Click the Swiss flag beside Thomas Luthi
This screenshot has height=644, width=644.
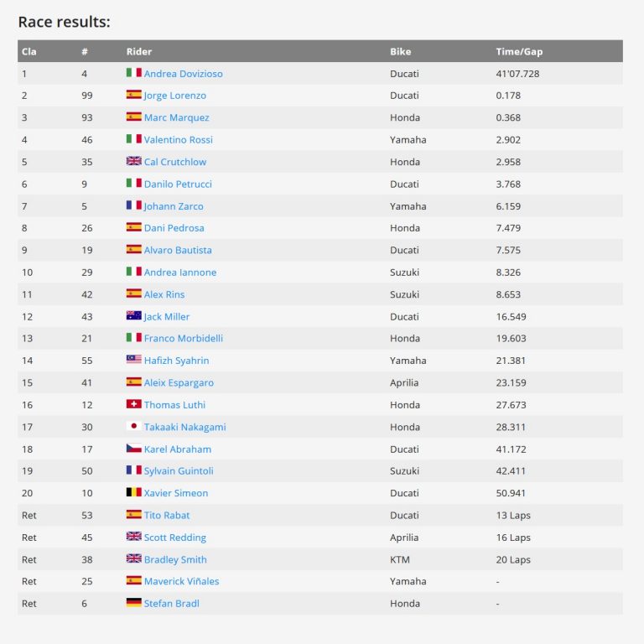click(x=133, y=404)
